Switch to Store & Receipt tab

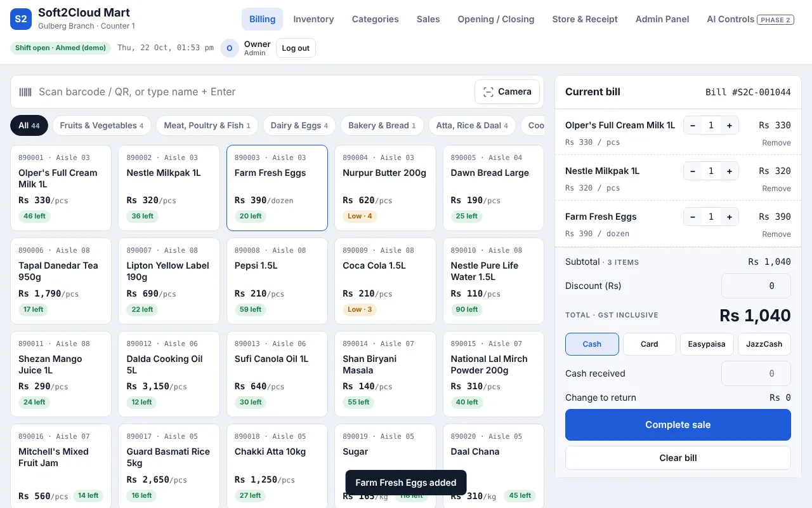tap(585, 19)
